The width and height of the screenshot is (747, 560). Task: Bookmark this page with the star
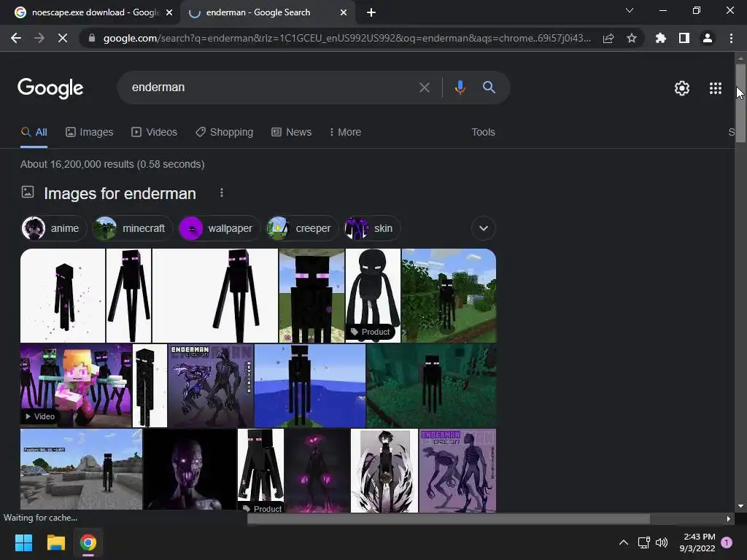[632, 38]
